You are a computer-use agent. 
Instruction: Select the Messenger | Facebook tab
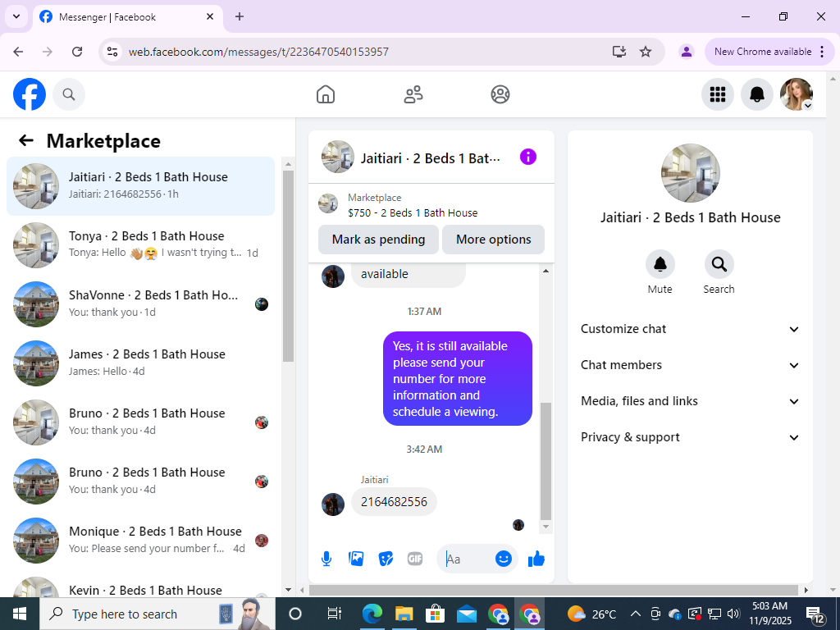127,16
